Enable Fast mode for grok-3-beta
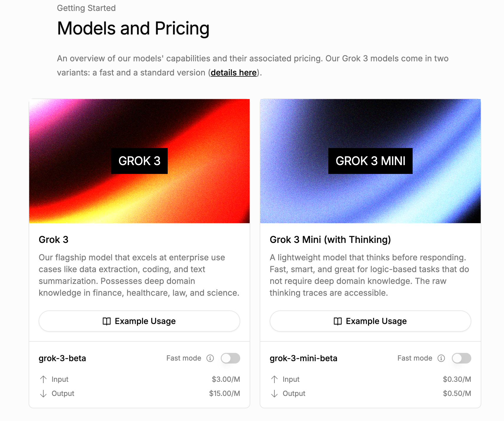 (x=230, y=358)
